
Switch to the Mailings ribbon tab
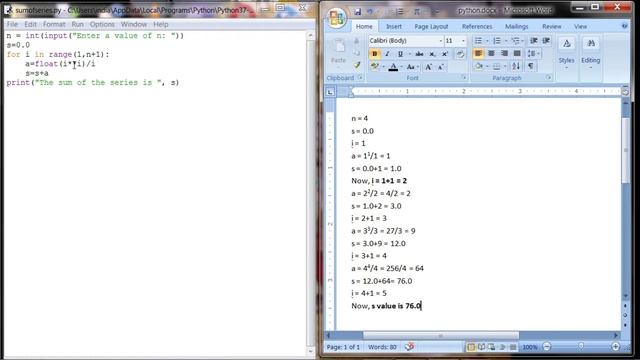(517, 27)
